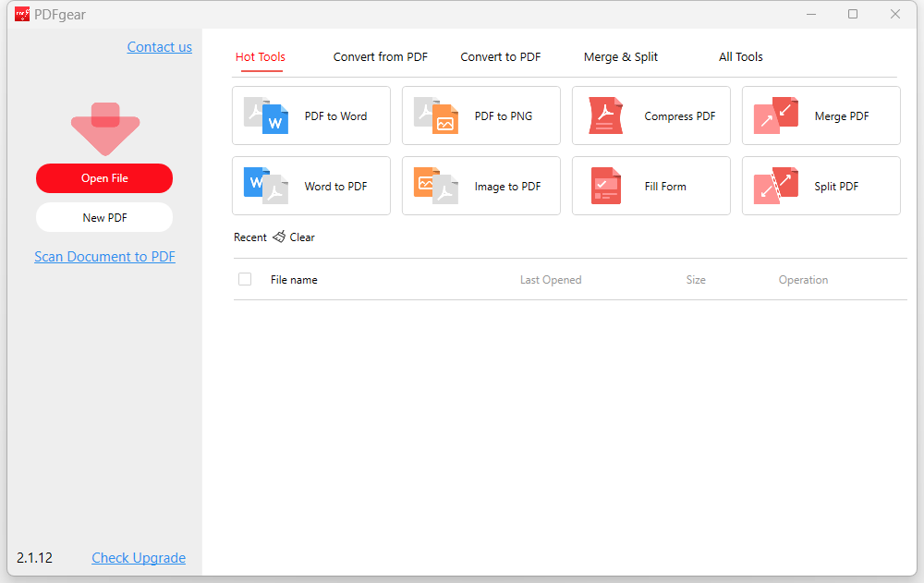Start the Image to PDF tool icon

tap(436, 186)
